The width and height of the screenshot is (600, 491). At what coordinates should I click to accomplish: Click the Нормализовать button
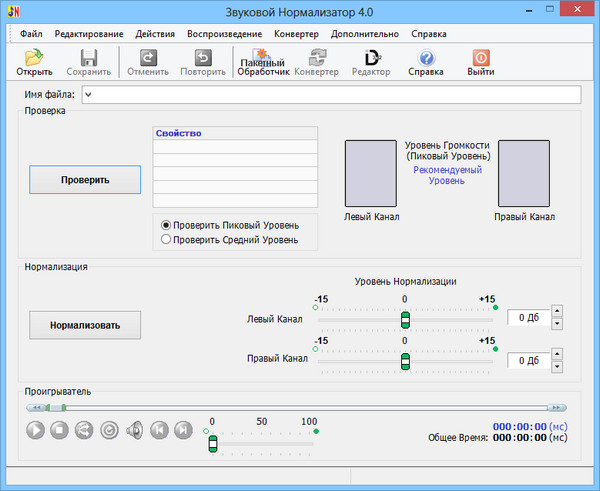pos(85,325)
